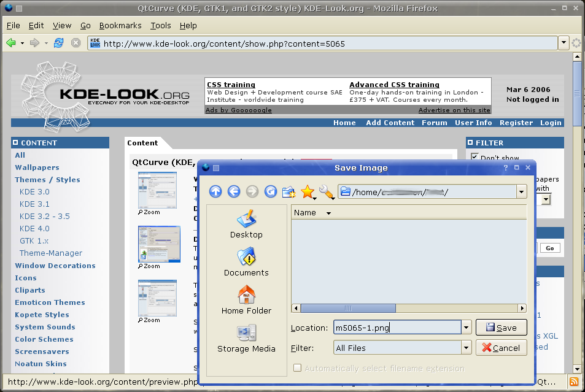Open Bookmarks menu
Screen dimensions: 585x392
click(120, 25)
